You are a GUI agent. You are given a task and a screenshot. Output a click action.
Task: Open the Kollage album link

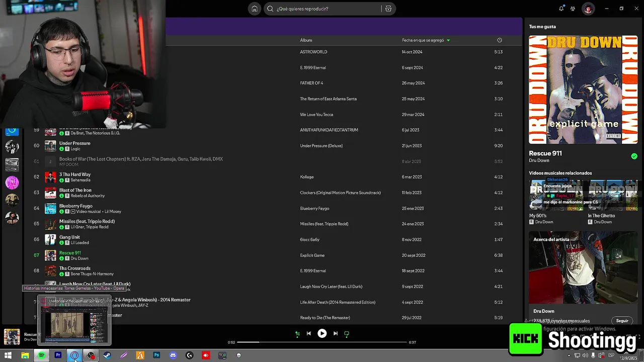point(307,177)
